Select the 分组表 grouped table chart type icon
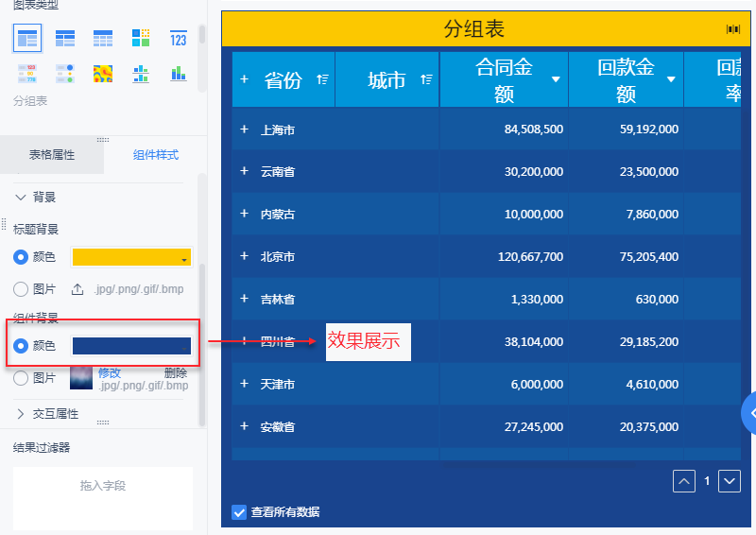 [x=27, y=38]
